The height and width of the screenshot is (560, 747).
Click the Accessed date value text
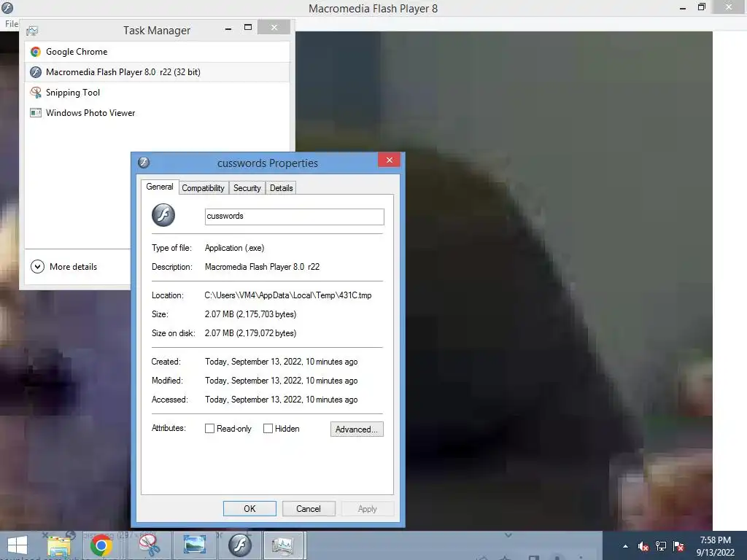282,400
